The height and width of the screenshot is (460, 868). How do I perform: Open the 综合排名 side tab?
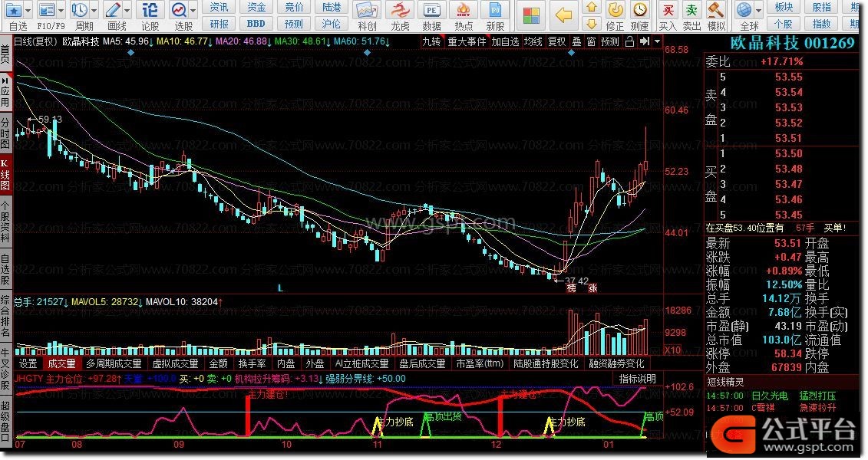[x=5, y=316]
